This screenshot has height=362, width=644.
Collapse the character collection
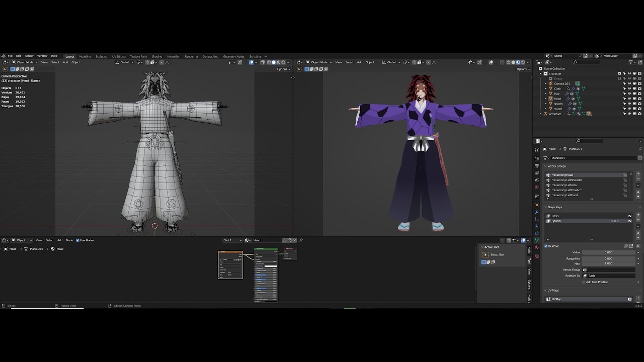[x=540, y=73]
